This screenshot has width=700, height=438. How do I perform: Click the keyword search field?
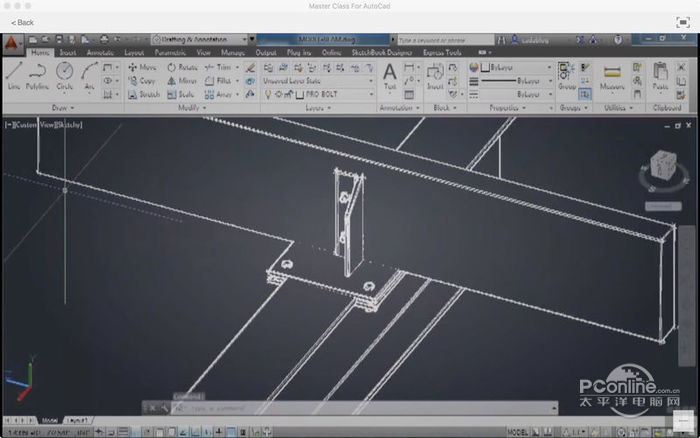pyautogui.click(x=446, y=40)
